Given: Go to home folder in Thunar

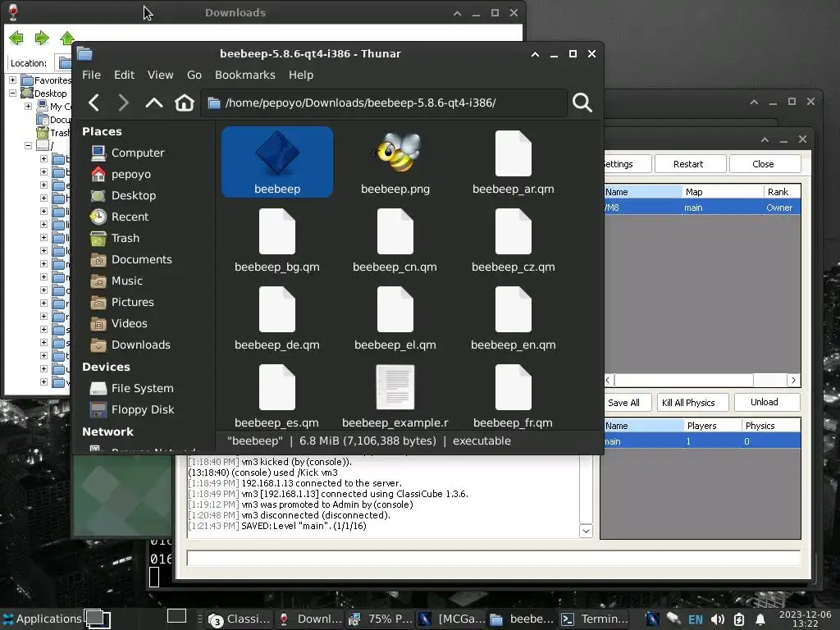Looking at the screenshot, I should coord(185,103).
